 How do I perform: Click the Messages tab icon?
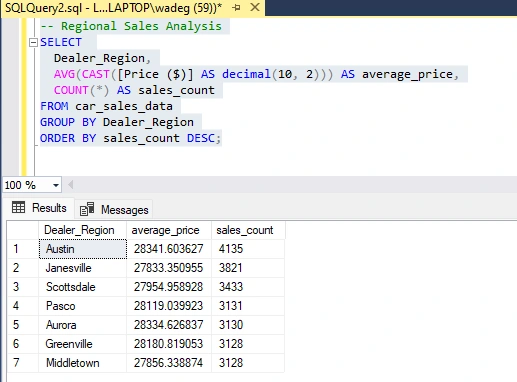(x=87, y=209)
